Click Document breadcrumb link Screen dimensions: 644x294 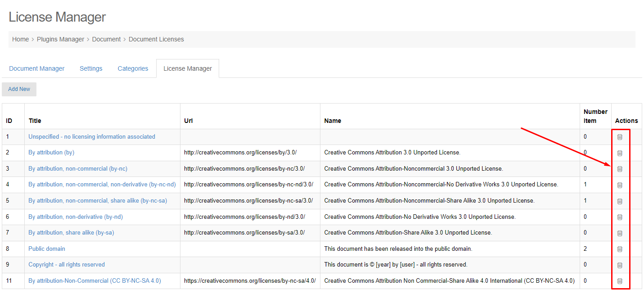(x=106, y=39)
